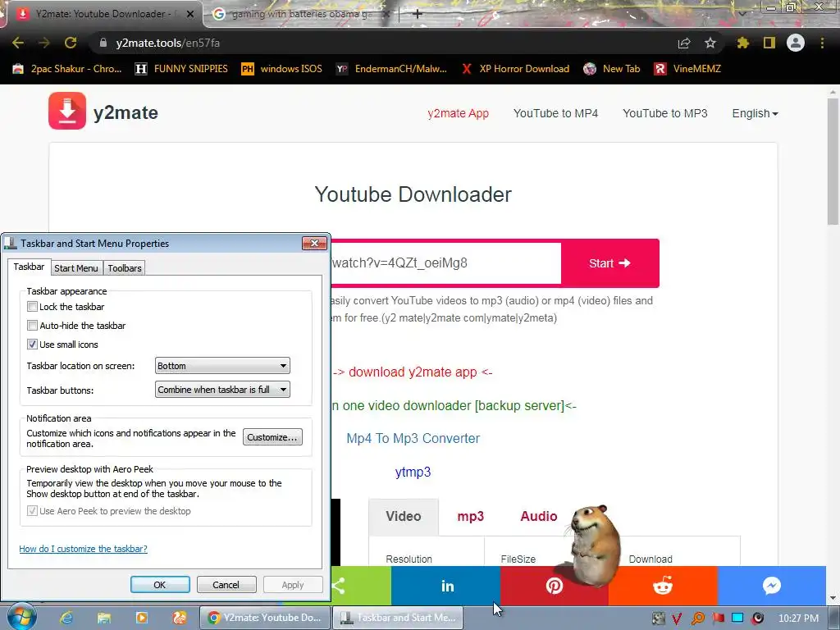Share on Reddit
This screenshot has width=840, height=630.
point(663,586)
